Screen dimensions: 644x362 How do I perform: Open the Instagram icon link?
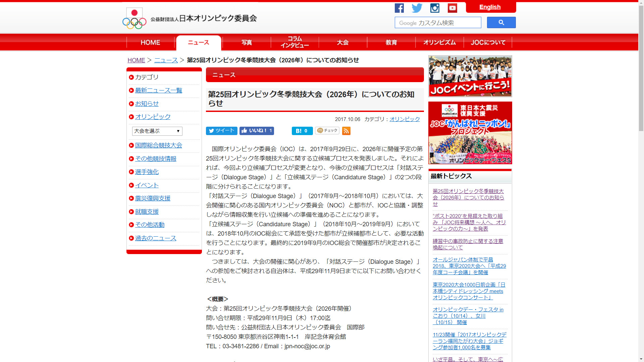435,8
